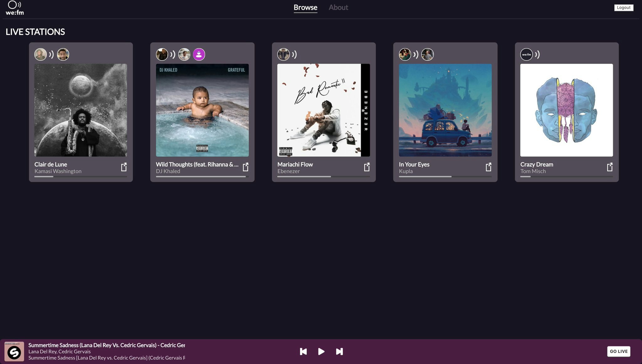Share the Wild Thoughts station

tap(245, 167)
